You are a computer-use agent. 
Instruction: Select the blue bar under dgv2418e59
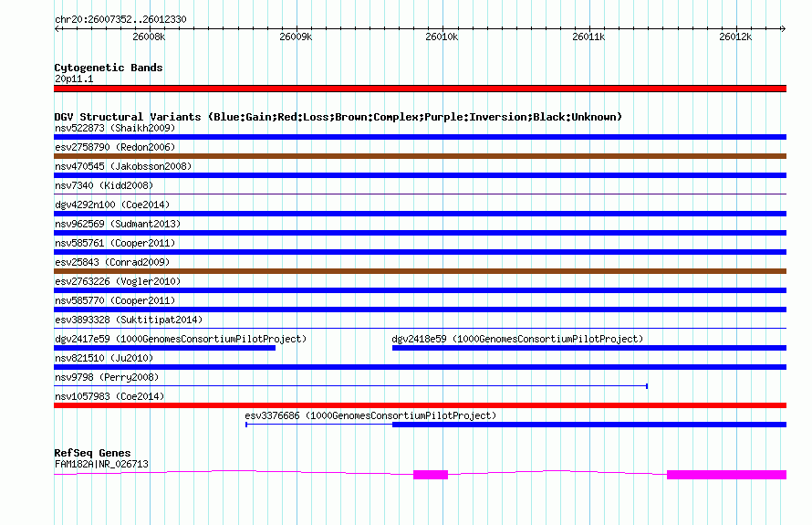[x=589, y=348]
